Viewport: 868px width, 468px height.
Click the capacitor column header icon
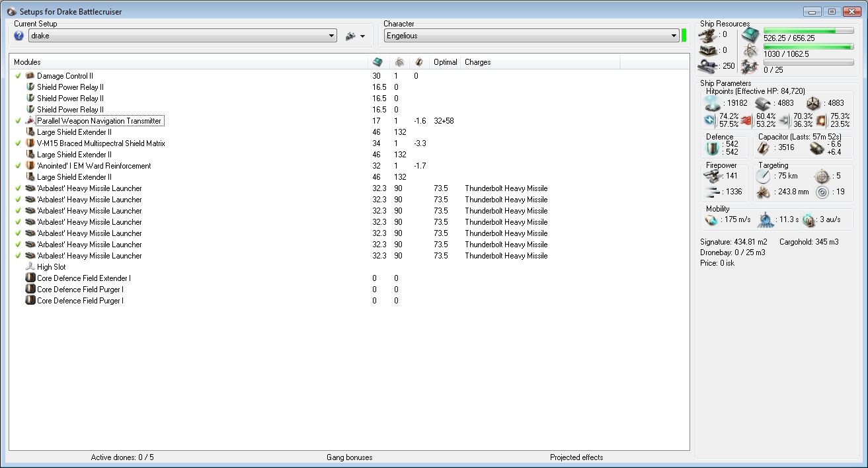[x=419, y=62]
